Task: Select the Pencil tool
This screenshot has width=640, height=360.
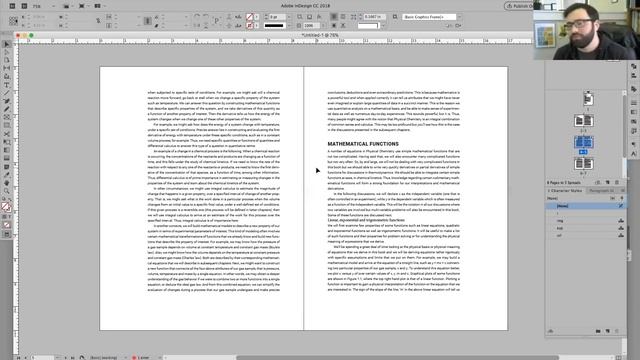Action: tap(7, 109)
